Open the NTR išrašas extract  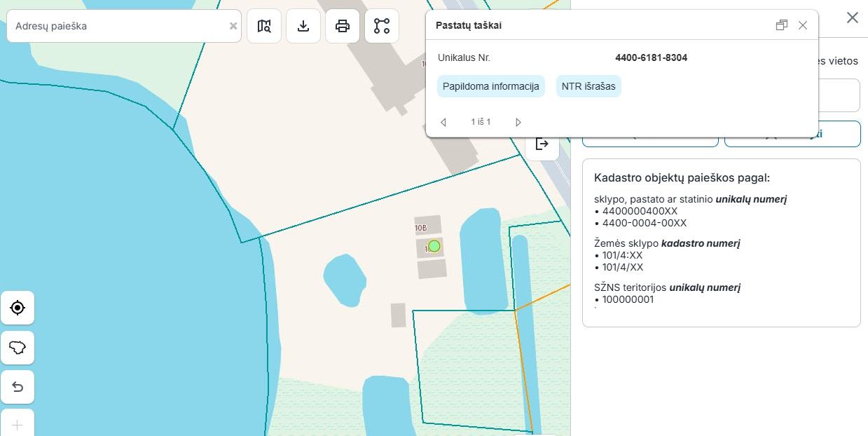click(x=588, y=86)
